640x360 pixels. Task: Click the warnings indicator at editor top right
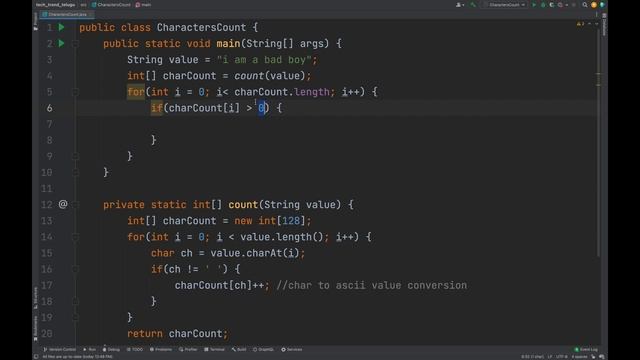pos(580,24)
